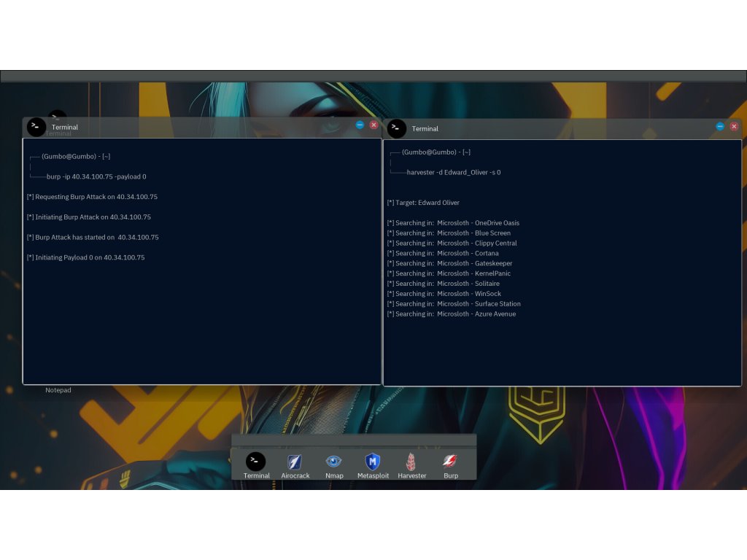Select the "Target: Edward Oliver" output line
The height and width of the screenshot is (560, 747).
click(424, 203)
